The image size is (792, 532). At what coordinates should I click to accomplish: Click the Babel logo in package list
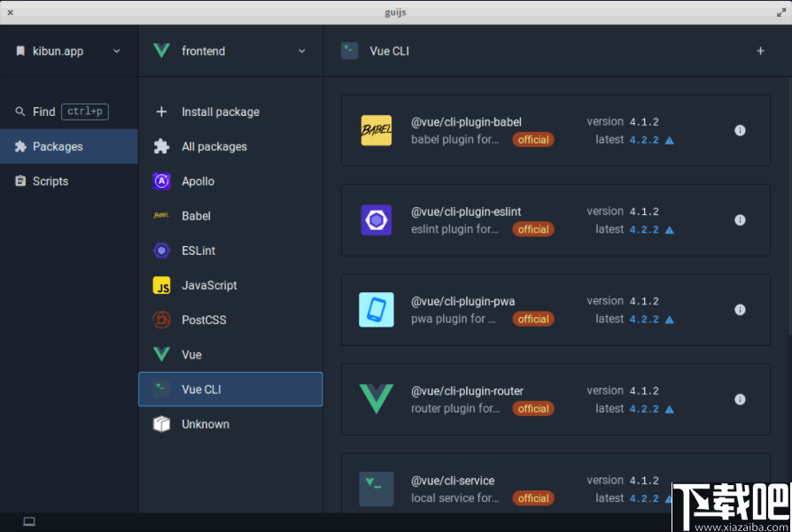(377, 131)
